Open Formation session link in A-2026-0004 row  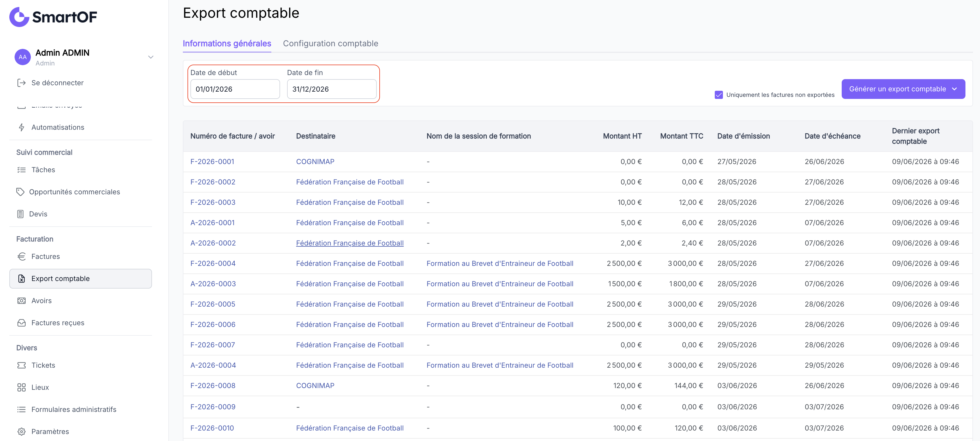pyautogui.click(x=500, y=365)
